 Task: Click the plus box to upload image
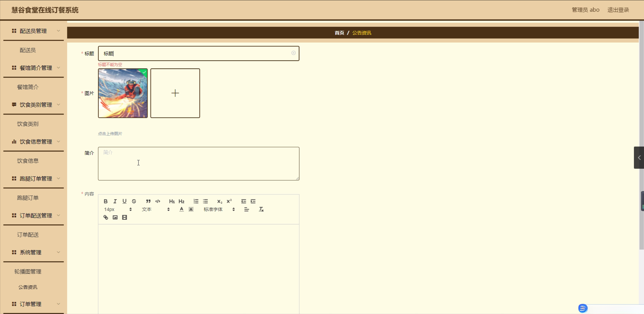pyautogui.click(x=175, y=93)
